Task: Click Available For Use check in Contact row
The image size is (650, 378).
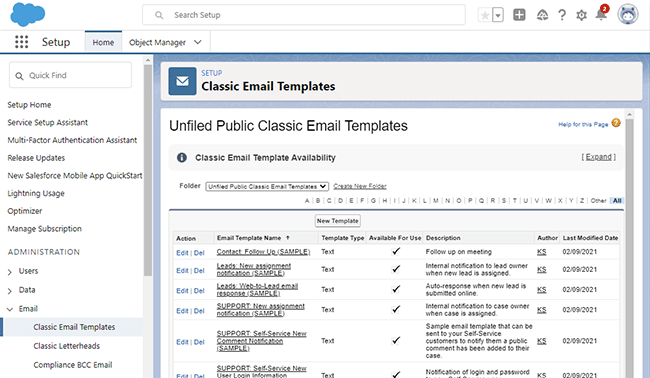Action: tap(396, 251)
